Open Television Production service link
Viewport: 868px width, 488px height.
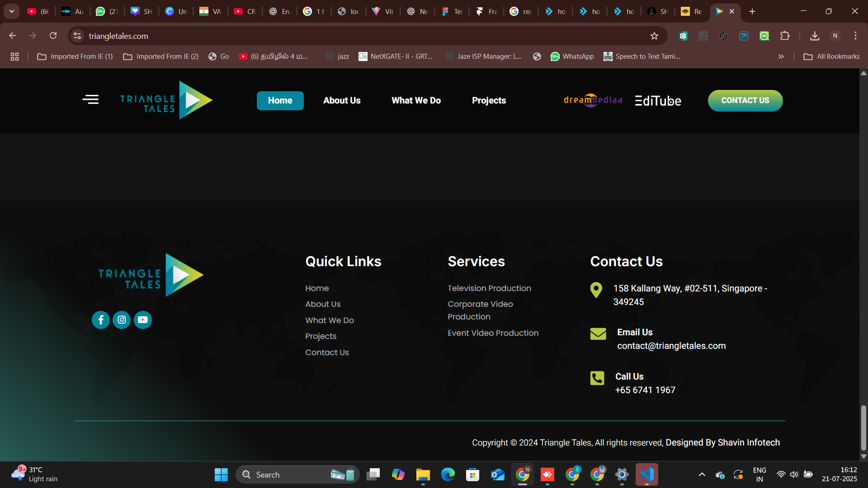(489, 288)
